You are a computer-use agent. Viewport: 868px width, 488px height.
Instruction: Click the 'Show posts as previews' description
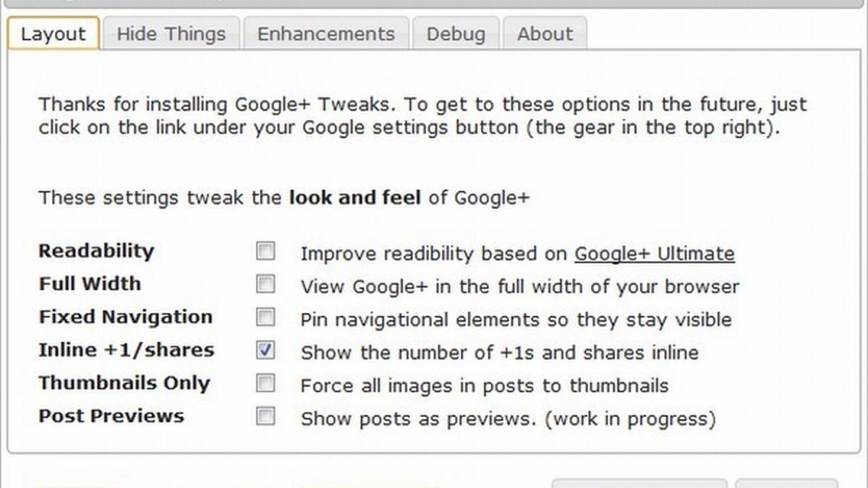pyautogui.click(x=508, y=419)
